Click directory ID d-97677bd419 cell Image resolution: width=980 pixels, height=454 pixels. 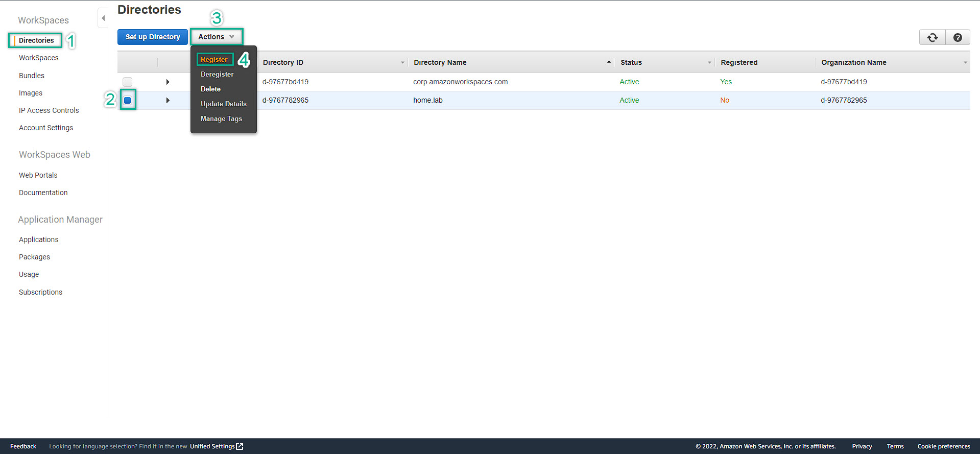tap(285, 82)
